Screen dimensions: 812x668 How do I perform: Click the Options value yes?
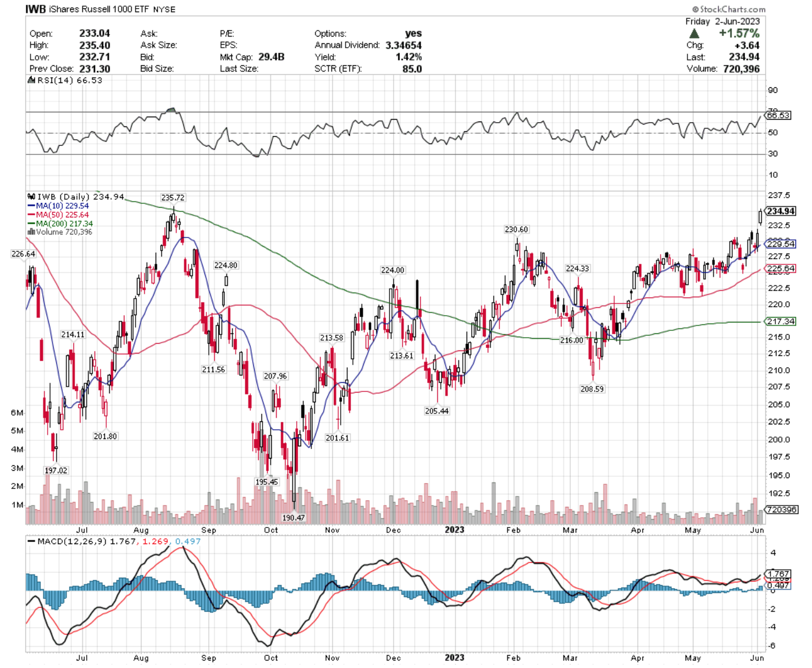[413, 34]
